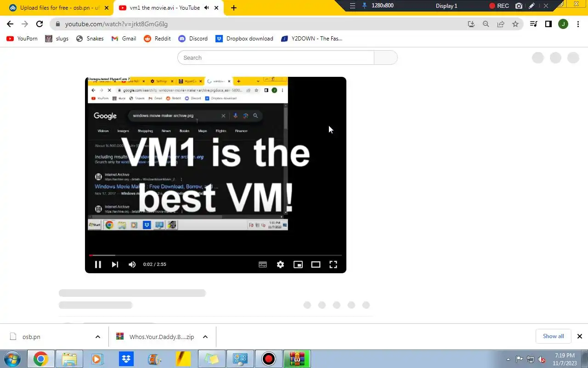Skip to next video
Screen dimensions: 588x368
click(115, 264)
